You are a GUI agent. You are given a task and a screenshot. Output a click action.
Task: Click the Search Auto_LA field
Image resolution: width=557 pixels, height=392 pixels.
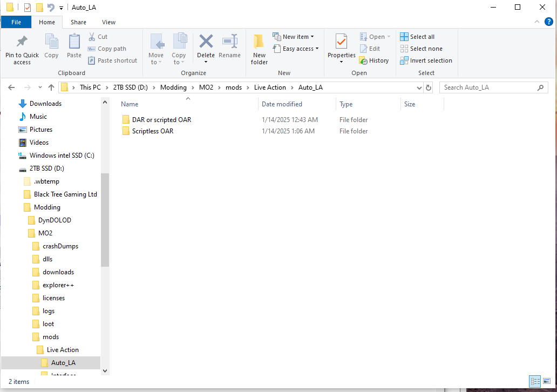tap(493, 87)
